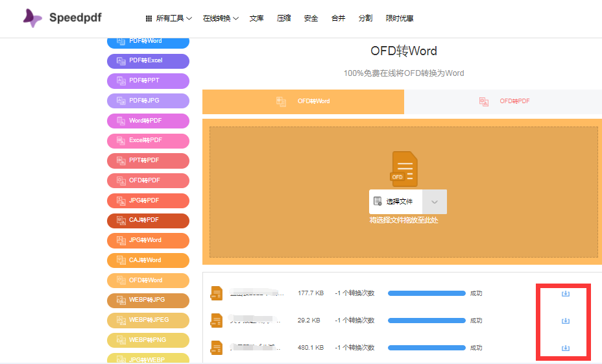Go to the 压缩 menu item
The width and height of the screenshot is (602, 364).
tap(283, 18)
